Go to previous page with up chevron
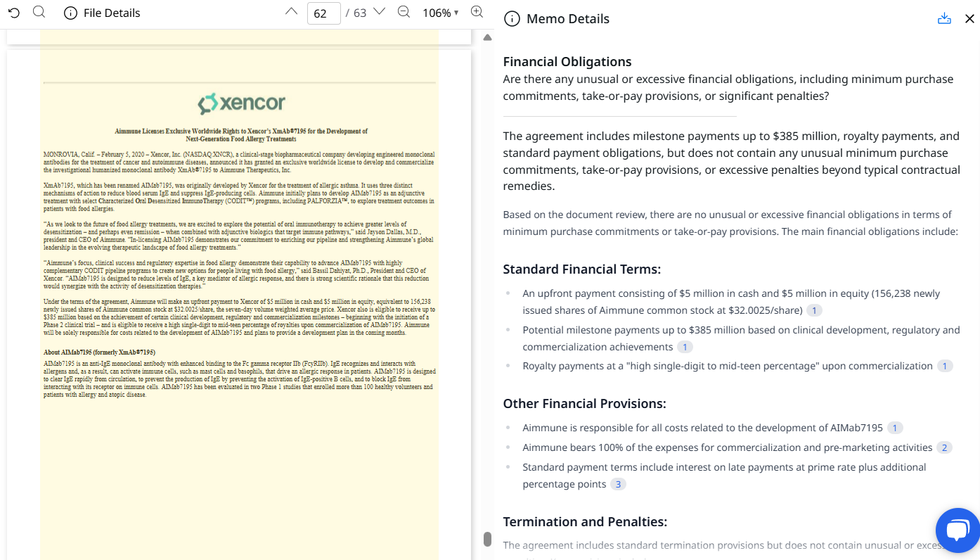 [x=291, y=12]
